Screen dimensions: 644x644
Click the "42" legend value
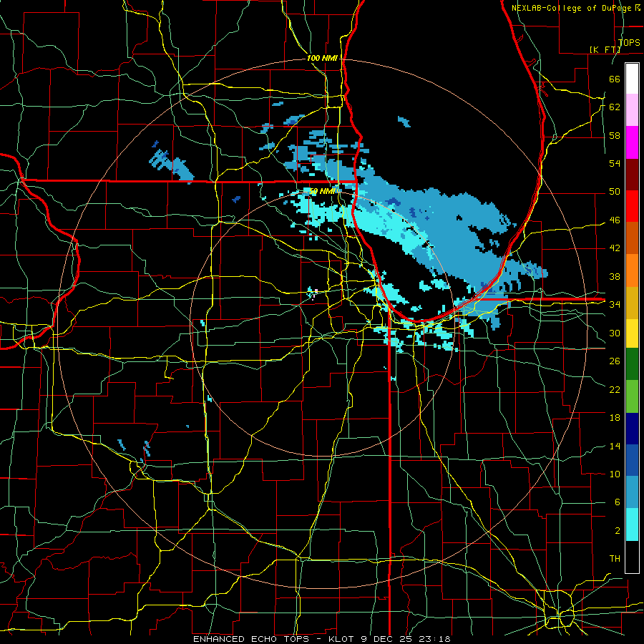pyautogui.click(x=615, y=248)
